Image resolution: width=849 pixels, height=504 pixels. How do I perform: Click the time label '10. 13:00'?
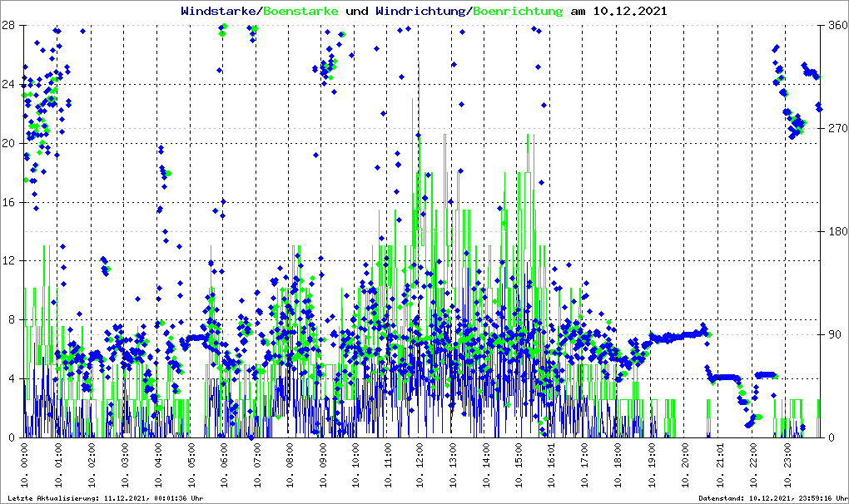coord(453,466)
